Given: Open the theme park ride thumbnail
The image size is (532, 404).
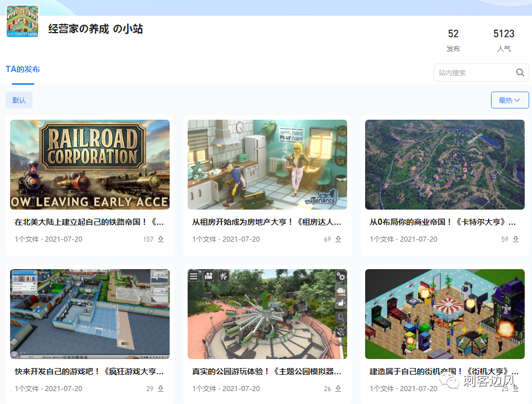Looking at the screenshot, I should (267, 314).
